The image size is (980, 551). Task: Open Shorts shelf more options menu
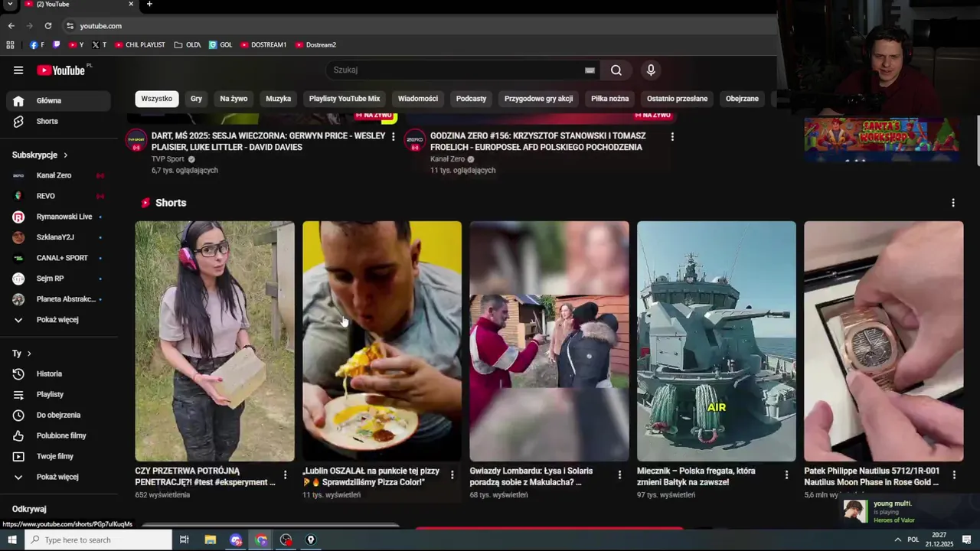coord(953,204)
